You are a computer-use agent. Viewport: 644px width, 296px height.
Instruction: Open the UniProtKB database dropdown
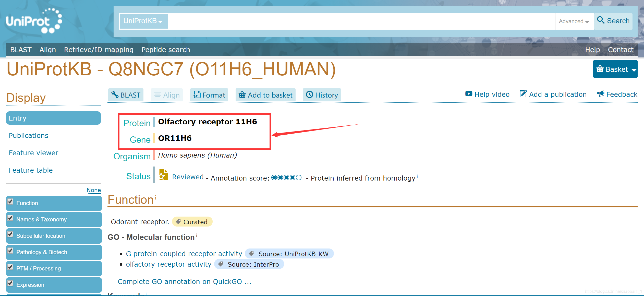pyautogui.click(x=143, y=21)
